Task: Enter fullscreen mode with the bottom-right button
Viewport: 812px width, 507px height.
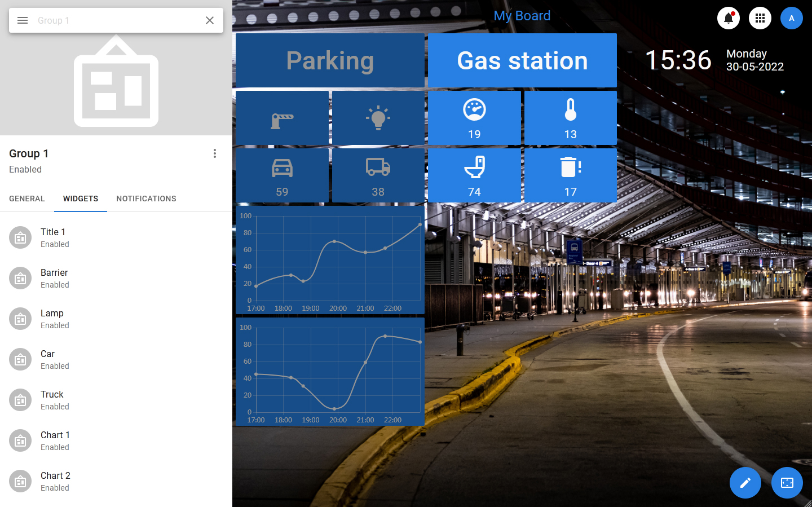Action: click(x=787, y=483)
